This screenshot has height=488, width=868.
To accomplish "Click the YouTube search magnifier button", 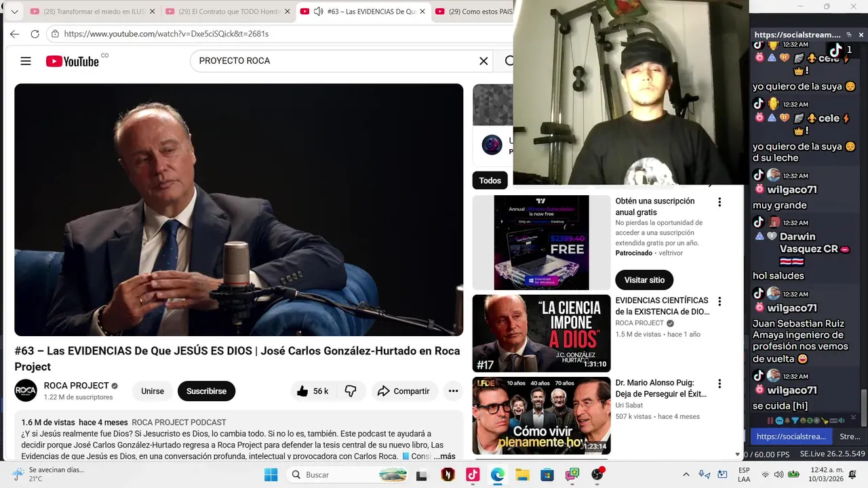I will pyautogui.click(x=509, y=61).
